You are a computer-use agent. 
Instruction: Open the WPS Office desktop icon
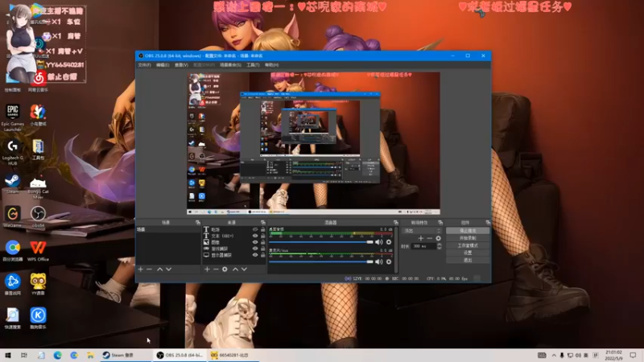point(38,251)
